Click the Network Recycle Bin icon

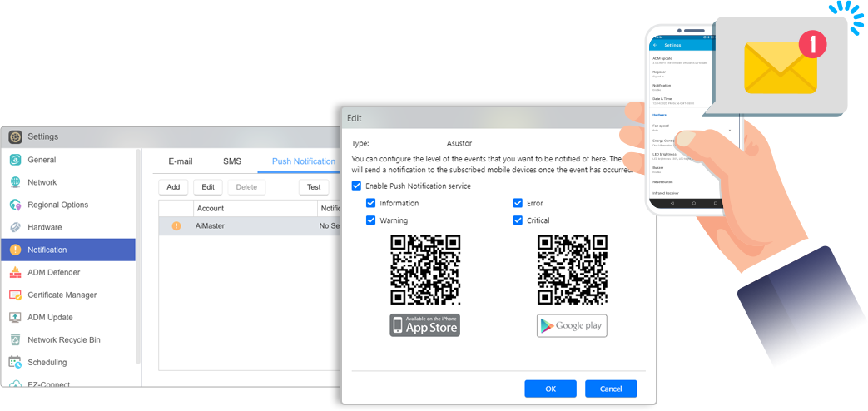[16, 339]
